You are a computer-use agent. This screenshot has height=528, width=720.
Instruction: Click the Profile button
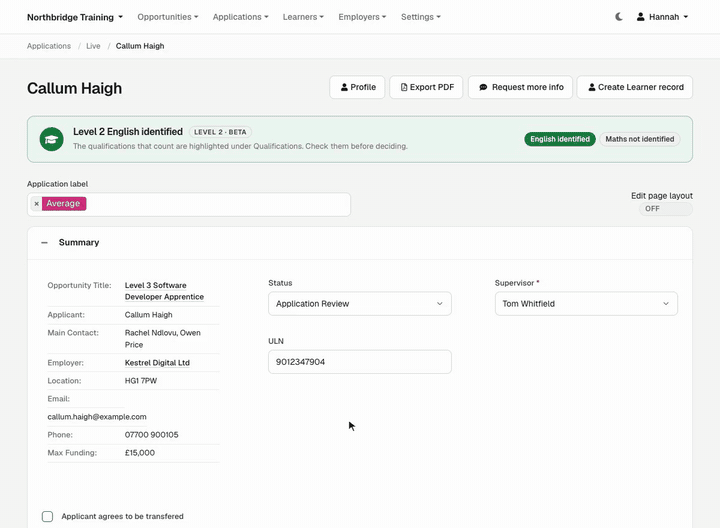357,87
